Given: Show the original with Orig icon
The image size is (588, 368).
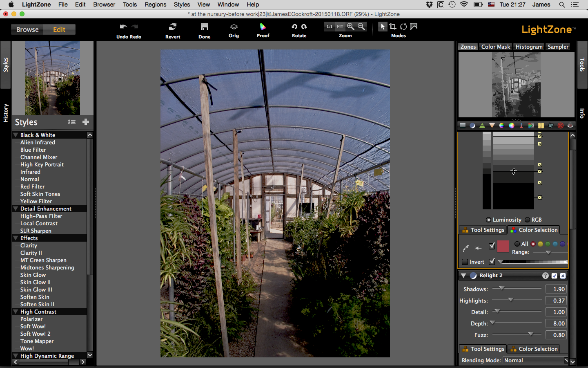Looking at the screenshot, I should point(234,27).
